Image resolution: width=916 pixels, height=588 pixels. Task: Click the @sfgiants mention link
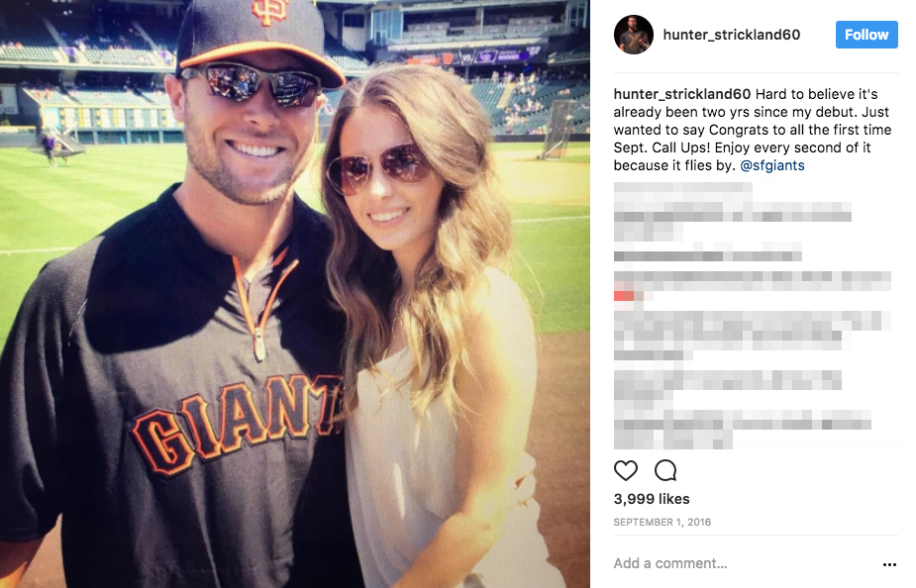pos(772,165)
